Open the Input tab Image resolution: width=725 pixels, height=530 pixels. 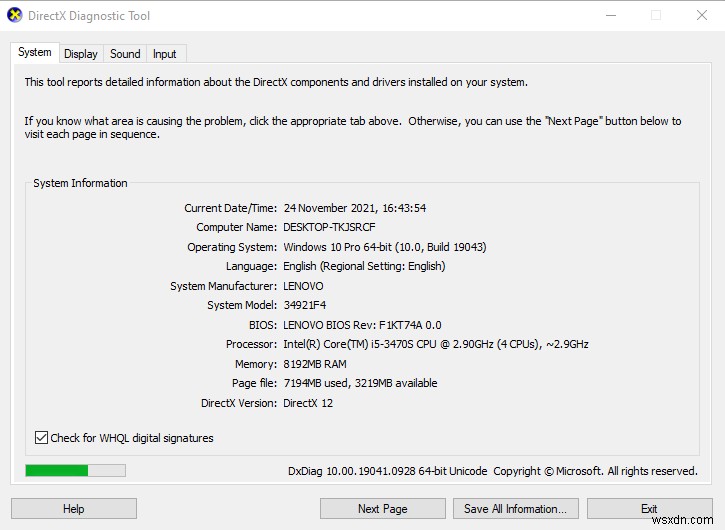click(165, 54)
